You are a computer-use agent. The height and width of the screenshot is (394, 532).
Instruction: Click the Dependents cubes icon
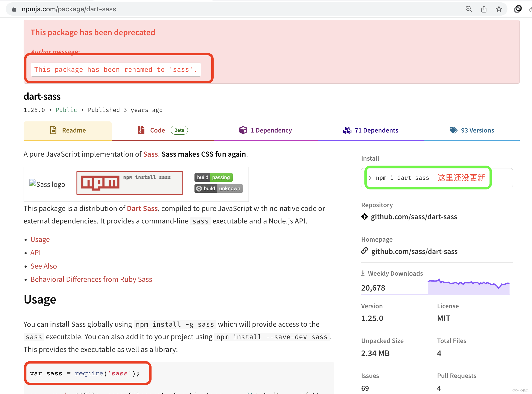point(347,130)
